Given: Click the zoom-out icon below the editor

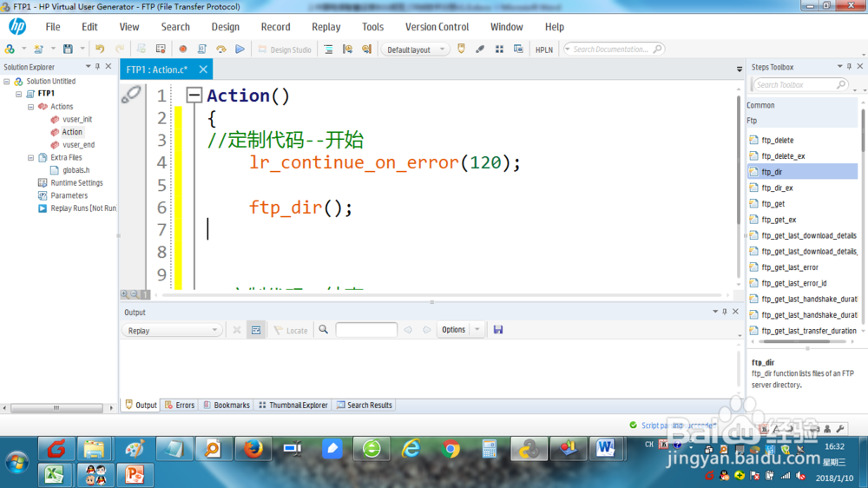Looking at the screenshot, I should (135, 294).
